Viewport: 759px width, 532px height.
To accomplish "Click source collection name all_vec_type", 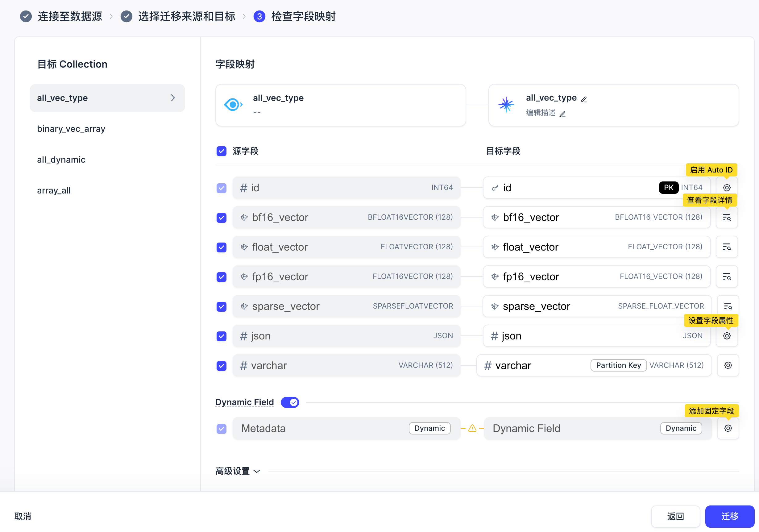I will 278,98.
